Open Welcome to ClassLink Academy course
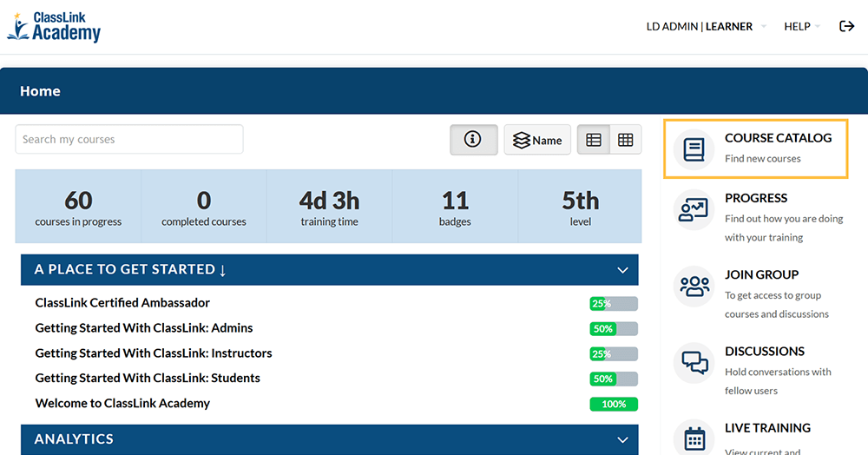868x455 pixels. pyautogui.click(x=122, y=404)
